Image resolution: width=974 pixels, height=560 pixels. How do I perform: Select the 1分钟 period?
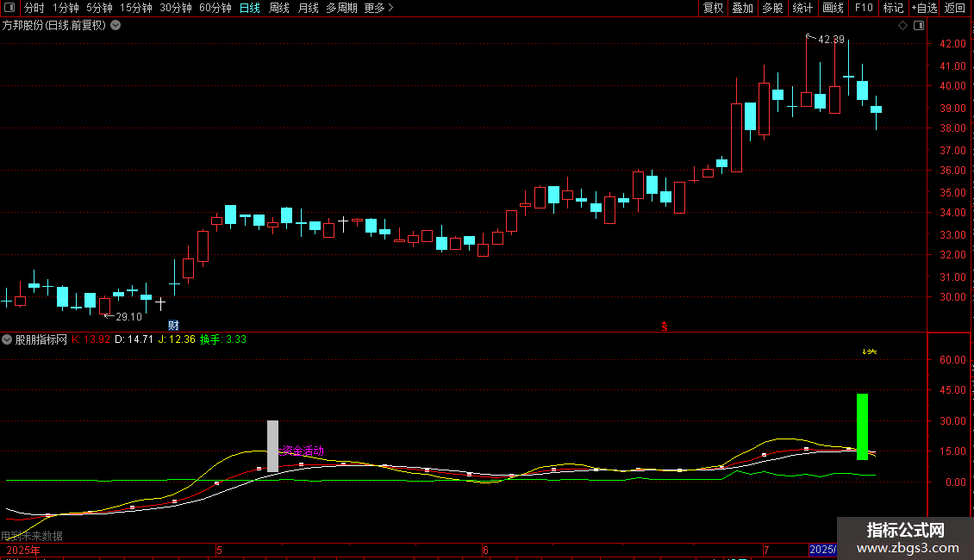click(66, 8)
